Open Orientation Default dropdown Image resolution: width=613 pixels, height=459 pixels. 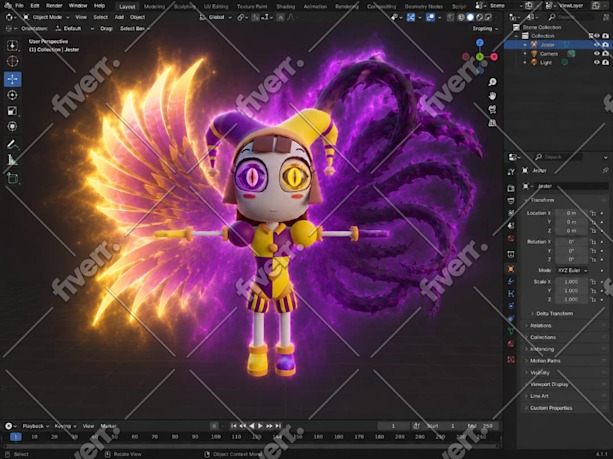[x=74, y=29]
